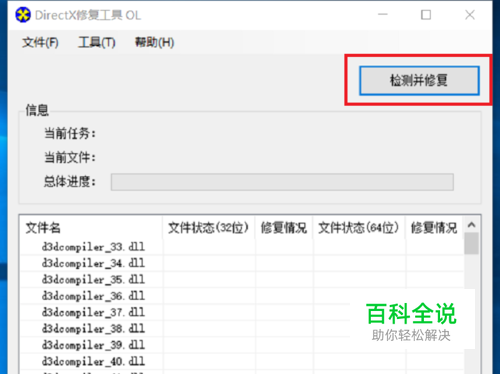
Task: Close the DirectX repair tool window
Action: point(470,15)
